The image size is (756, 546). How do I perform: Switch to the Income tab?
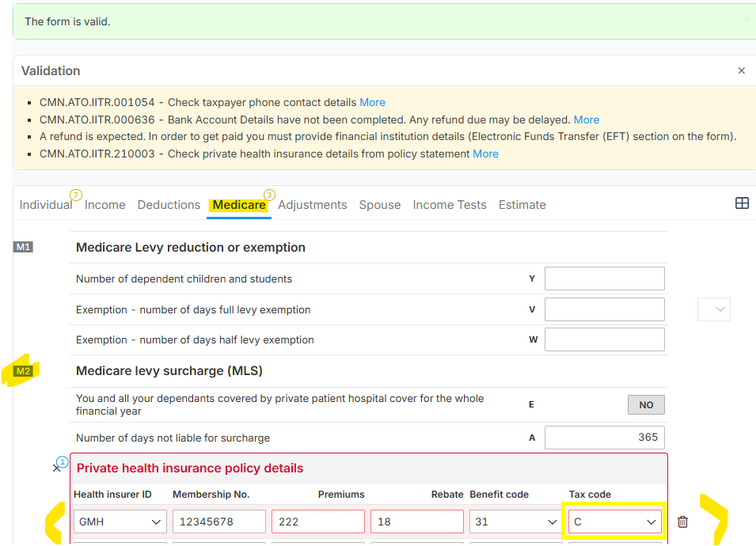[x=104, y=205]
